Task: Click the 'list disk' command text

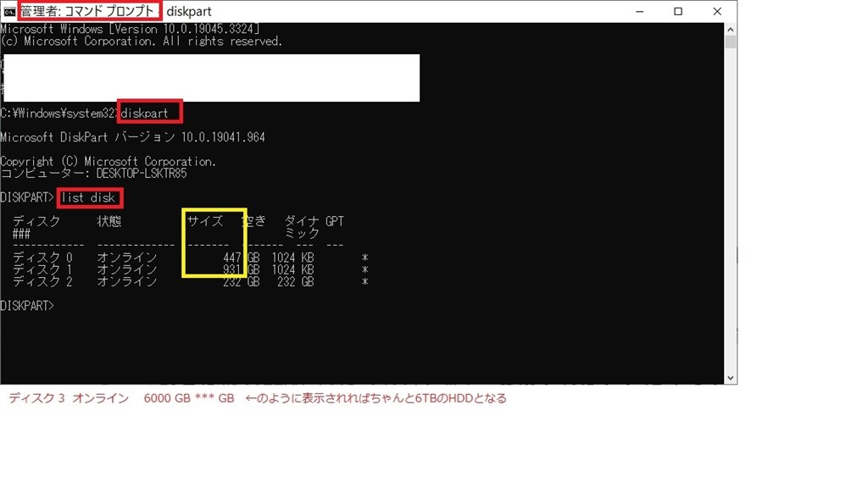Action: click(88, 197)
